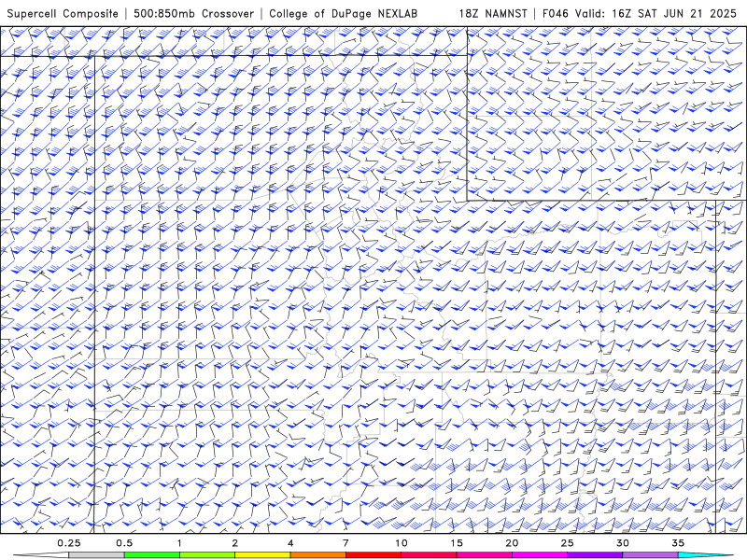Select the cyan above-35 colorbar arrow
The height and width of the screenshot is (560, 747).
point(705,555)
